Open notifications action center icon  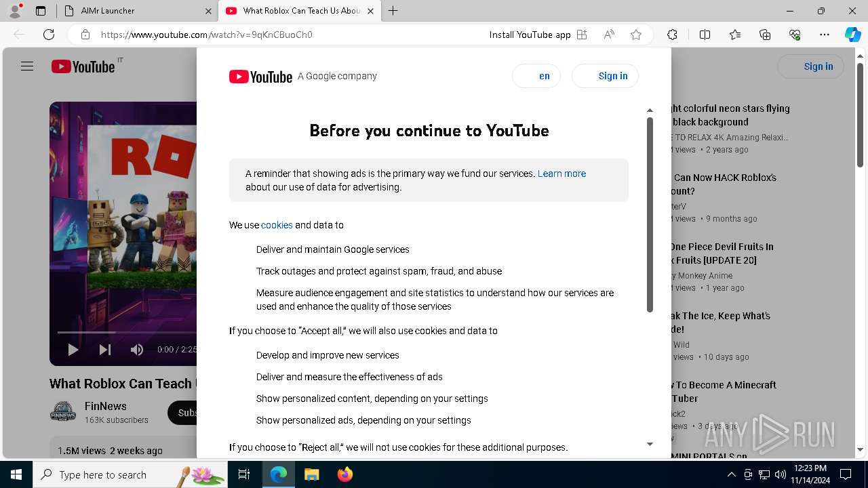(x=846, y=474)
